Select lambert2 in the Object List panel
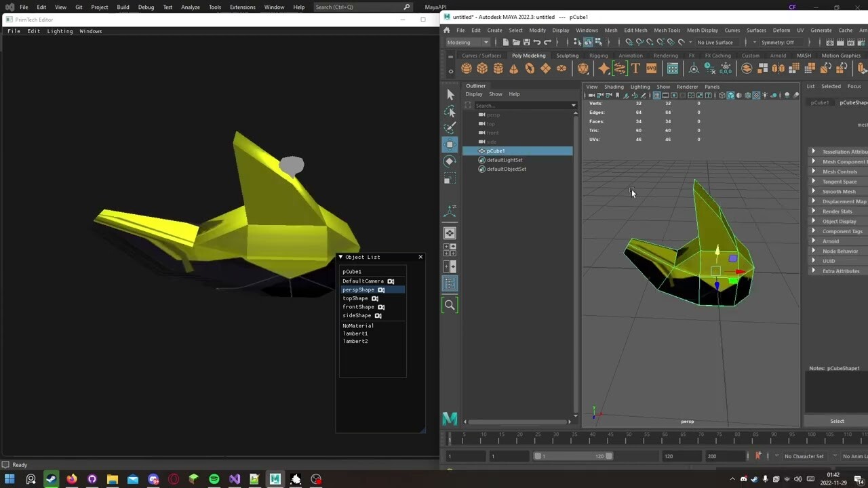This screenshot has width=868, height=488. (355, 341)
